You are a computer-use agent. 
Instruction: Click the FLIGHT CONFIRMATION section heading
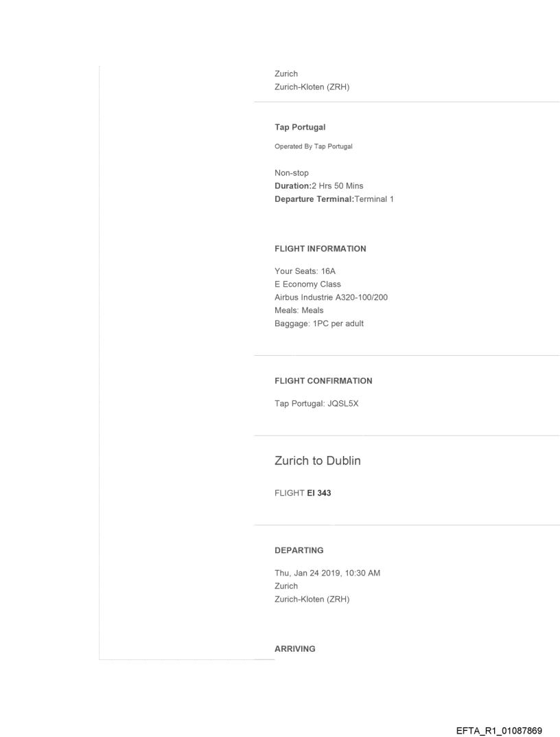(323, 381)
